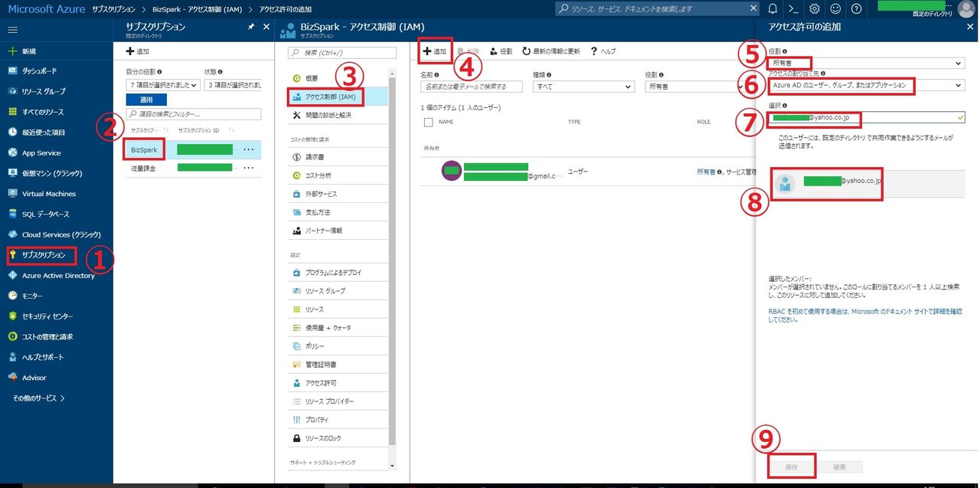980x488 pixels.
Task: Open 役割 dropdown in アクセス許可の追加 panel
Action: (866, 63)
